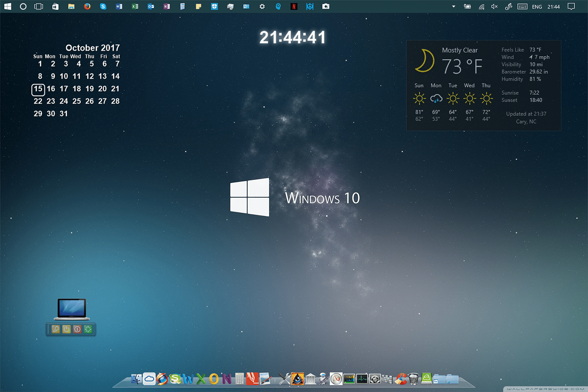The height and width of the screenshot is (392, 588).
Task: Open Task View in the taskbar
Action: click(x=39, y=6)
